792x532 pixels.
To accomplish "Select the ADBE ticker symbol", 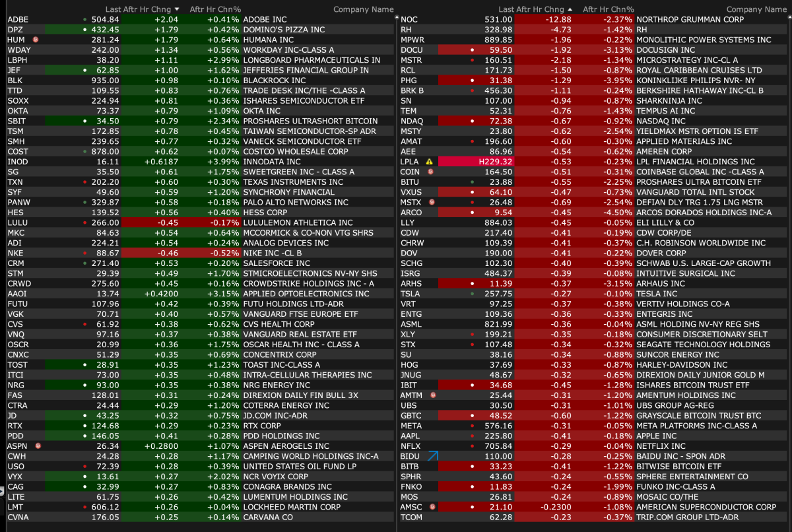I will (x=18, y=20).
